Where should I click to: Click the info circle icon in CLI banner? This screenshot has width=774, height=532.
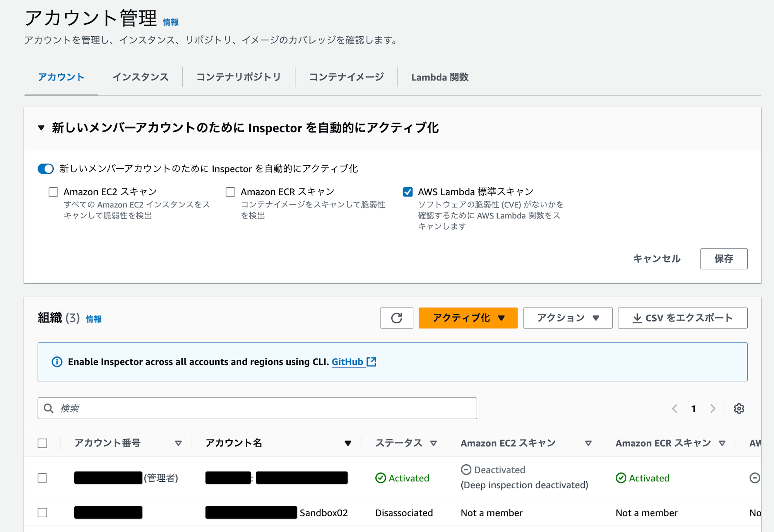57,362
